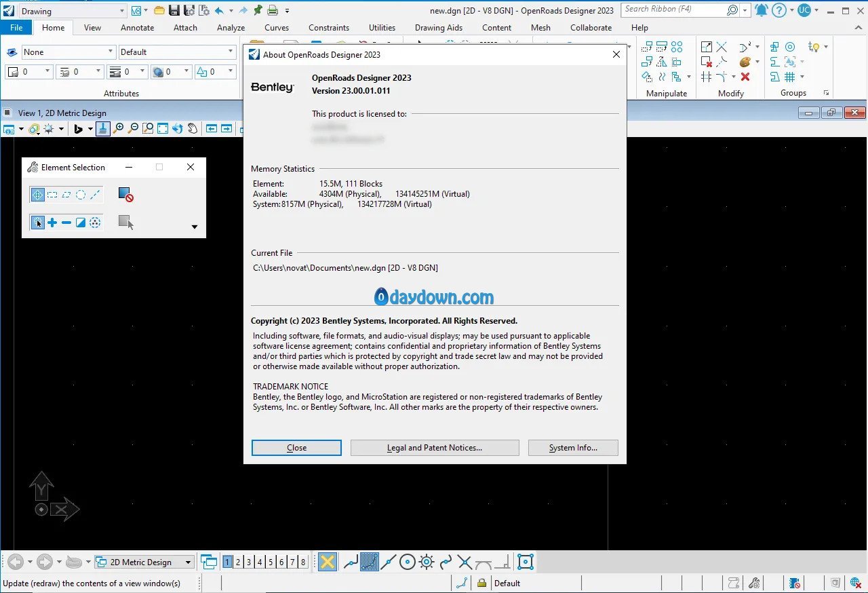Click the Rotate View tool icon
The width and height of the screenshot is (868, 593).
[x=178, y=128]
